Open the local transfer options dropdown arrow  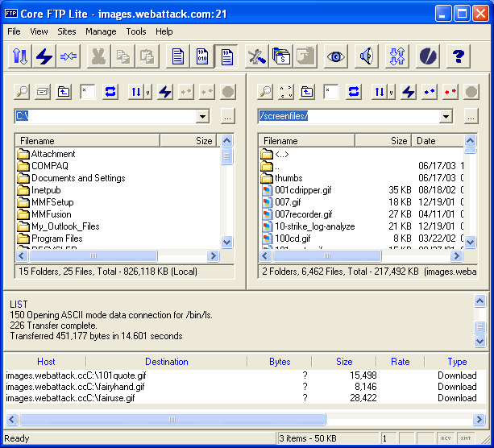pyautogui.click(x=147, y=92)
